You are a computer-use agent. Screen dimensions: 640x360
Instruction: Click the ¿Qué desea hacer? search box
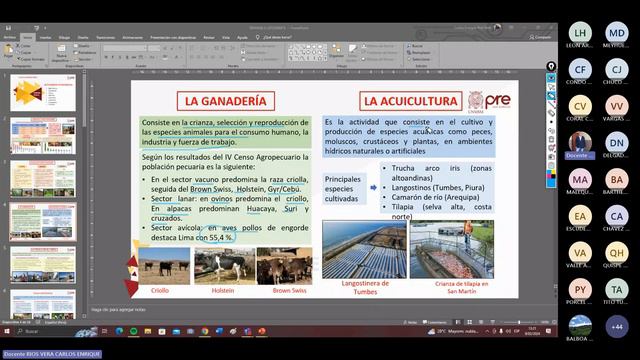click(278, 37)
